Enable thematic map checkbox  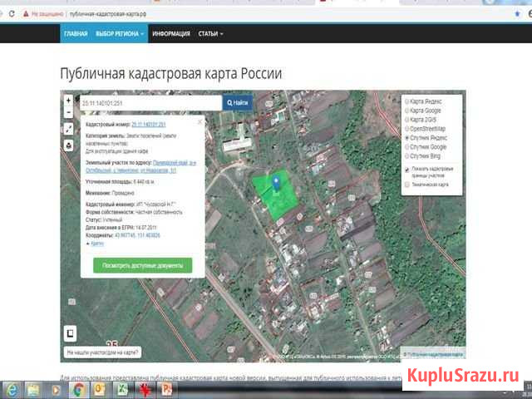[x=407, y=185]
